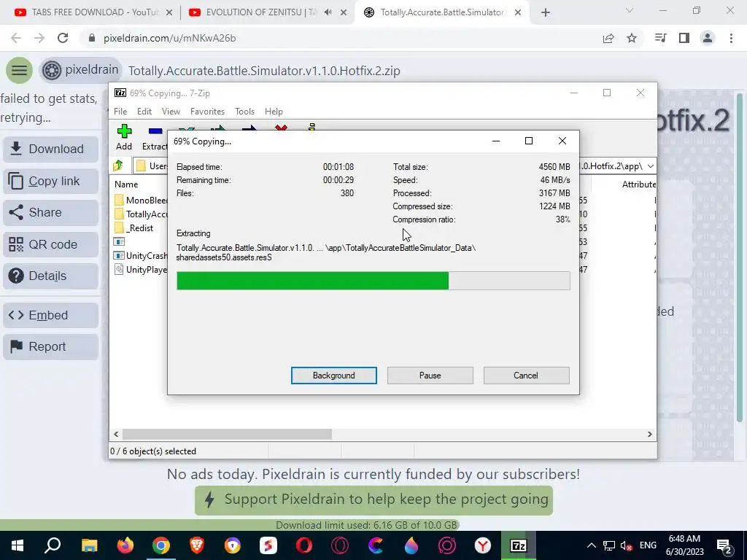The width and height of the screenshot is (747, 560).
Task: Cancel the copying operation
Action: tap(526, 376)
